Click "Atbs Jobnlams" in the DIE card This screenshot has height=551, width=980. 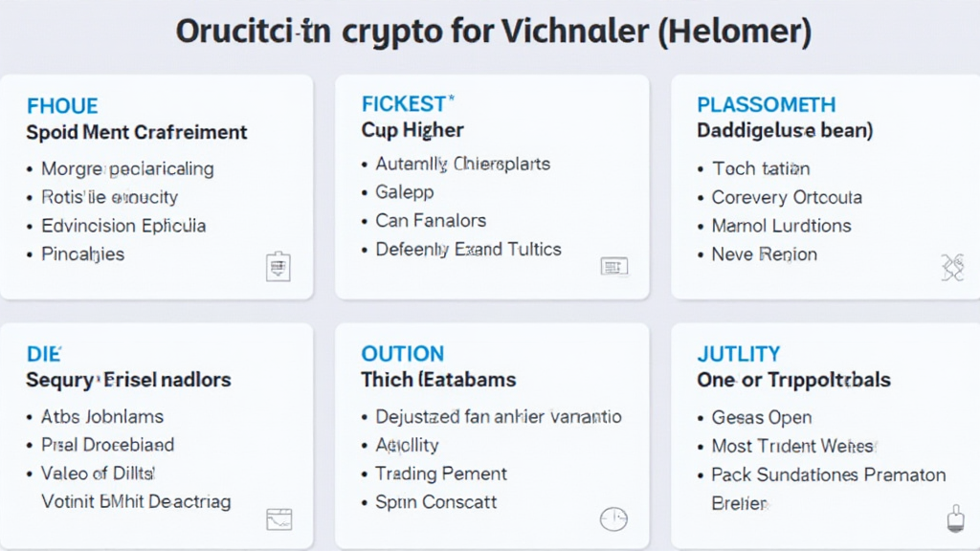click(x=102, y=417)
